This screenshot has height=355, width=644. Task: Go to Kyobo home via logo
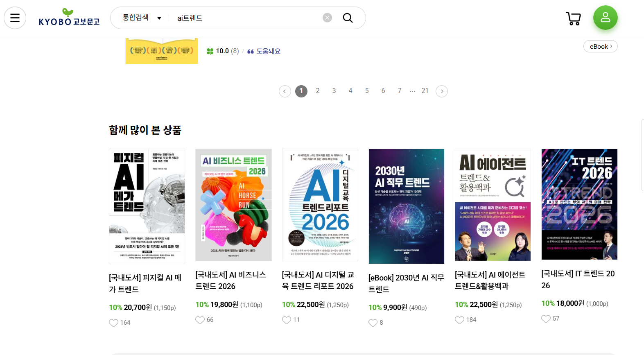(69, 17)
